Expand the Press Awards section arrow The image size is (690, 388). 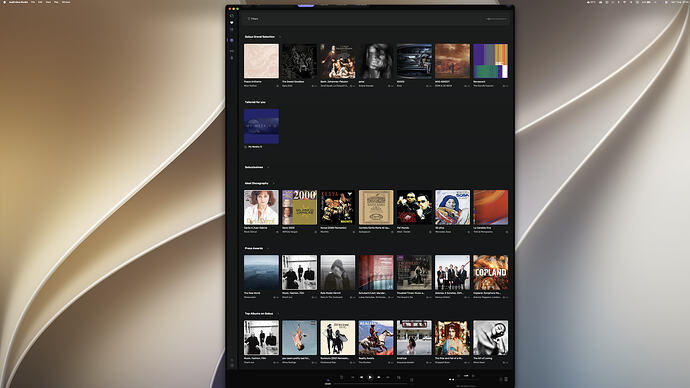click(x=268, y=249)
